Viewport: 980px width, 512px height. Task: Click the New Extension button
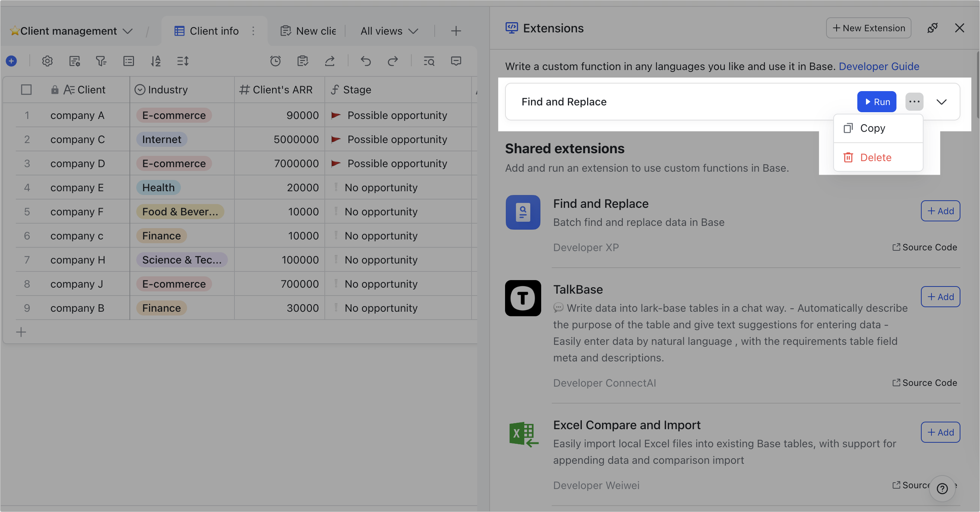point(869,28)
